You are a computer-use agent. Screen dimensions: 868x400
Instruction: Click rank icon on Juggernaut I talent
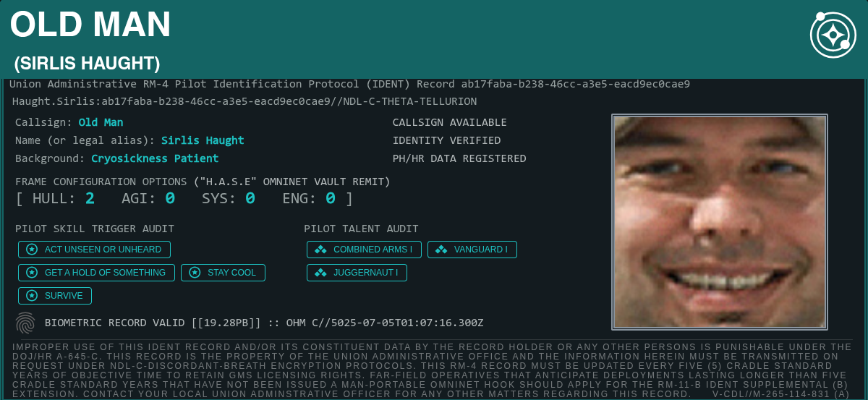(320, 273)
